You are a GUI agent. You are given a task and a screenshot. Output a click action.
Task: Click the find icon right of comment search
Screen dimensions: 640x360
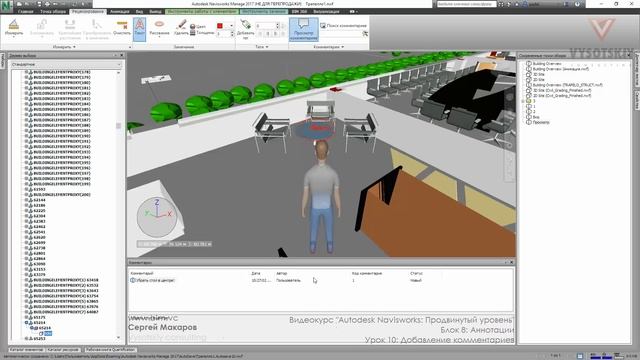pos(365,34)
